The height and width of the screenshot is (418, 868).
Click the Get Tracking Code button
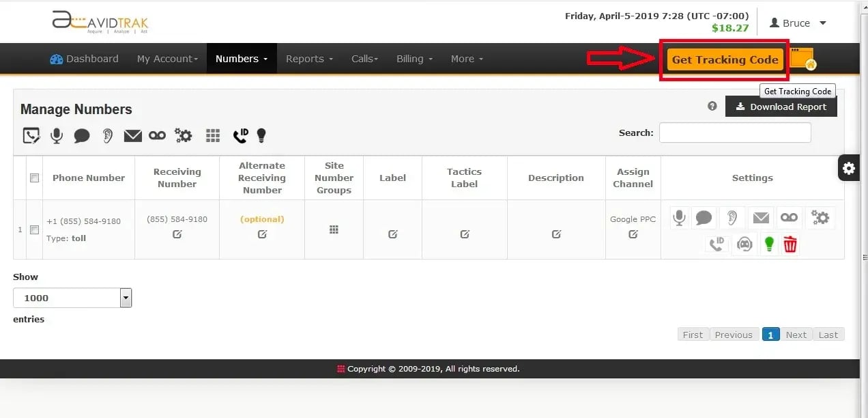coord(725,59)
